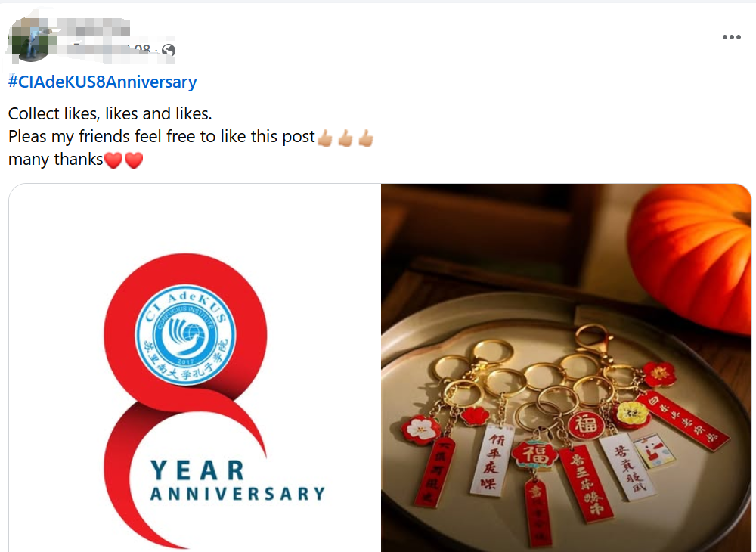
Task: Click the first red heart emoji
Action: pyautogui.click(x=113, y=160)
